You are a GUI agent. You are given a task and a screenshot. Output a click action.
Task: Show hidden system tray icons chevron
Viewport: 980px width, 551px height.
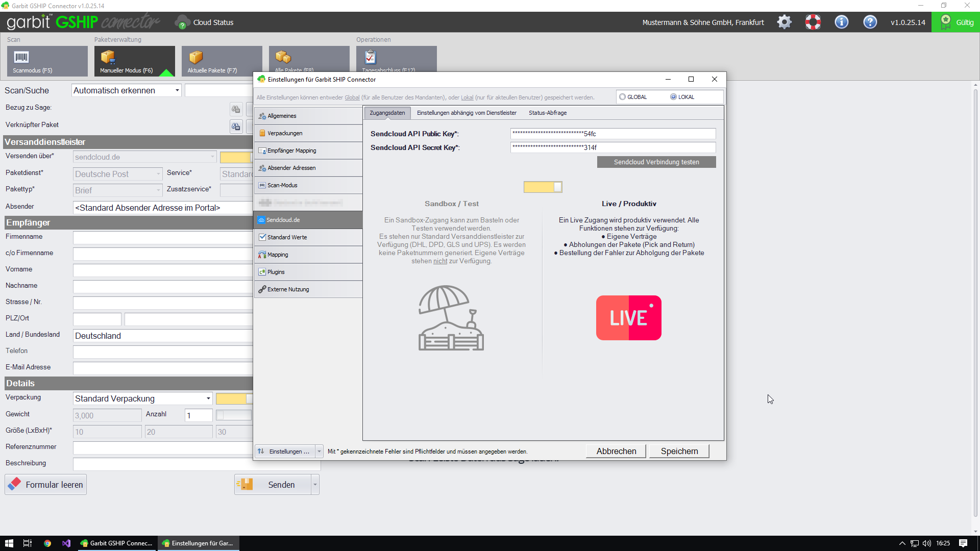pyautogui.click(x=902, y=543)
